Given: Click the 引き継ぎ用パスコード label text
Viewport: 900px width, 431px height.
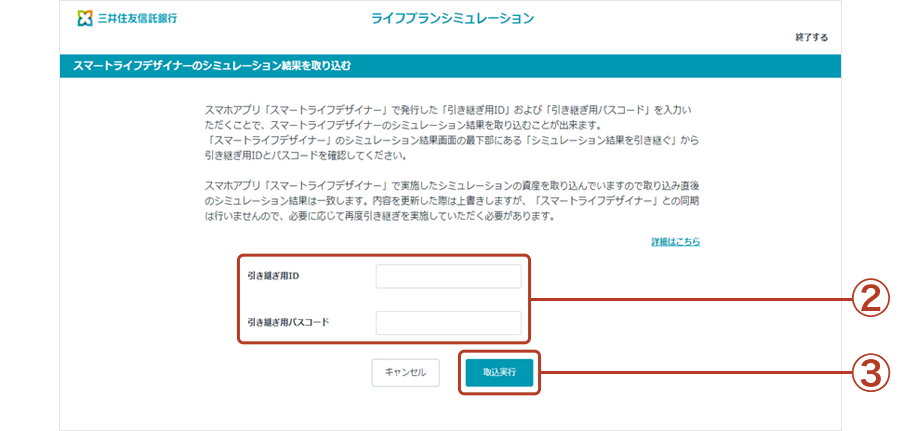Looking at the screenshot, I should point(289,323).
